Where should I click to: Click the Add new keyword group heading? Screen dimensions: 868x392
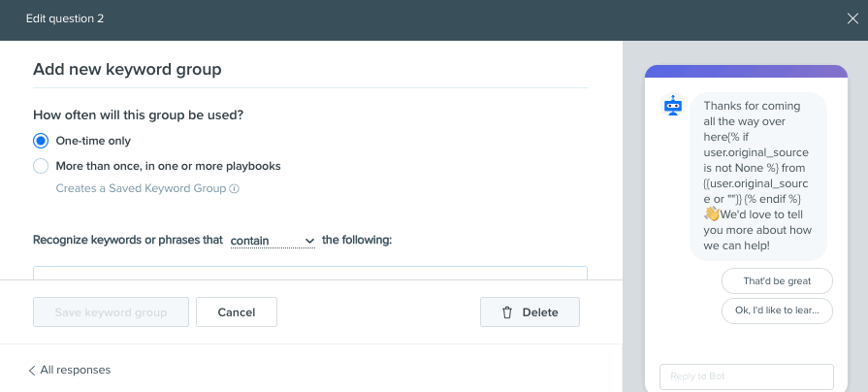127,70
